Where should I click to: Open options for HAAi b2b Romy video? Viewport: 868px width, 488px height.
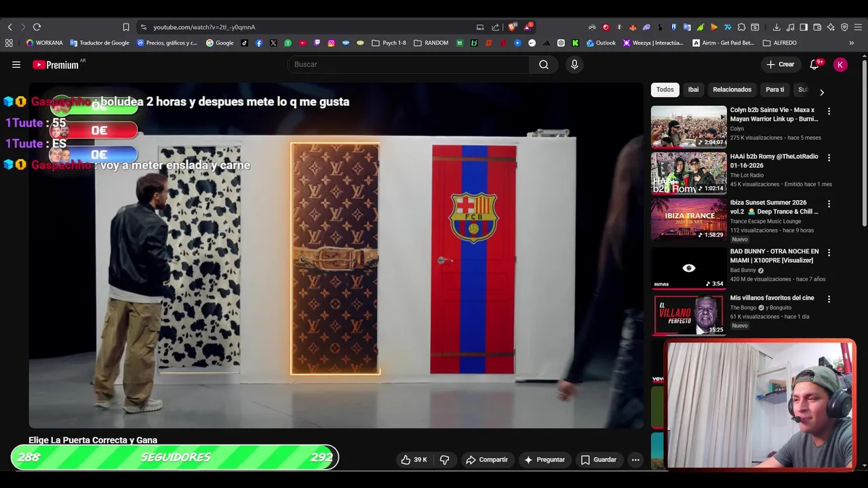(x=829, y=157)
